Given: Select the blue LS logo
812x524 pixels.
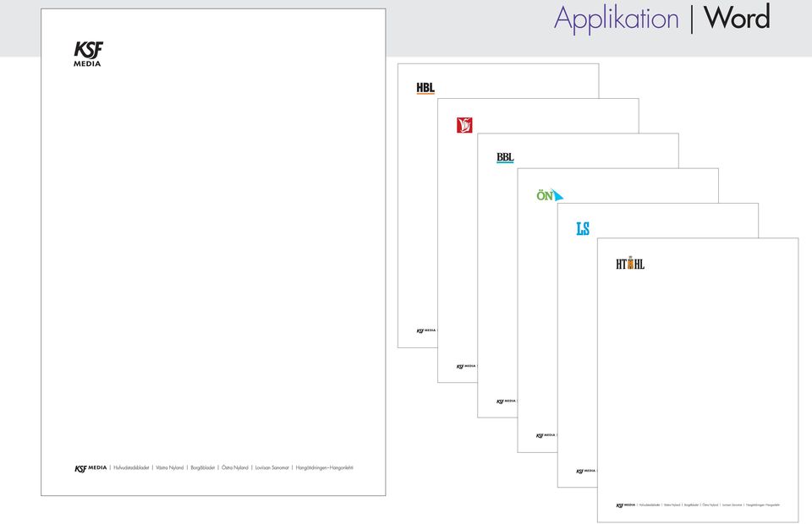Looking at the screenshot, I should click(x=583, y=229).
